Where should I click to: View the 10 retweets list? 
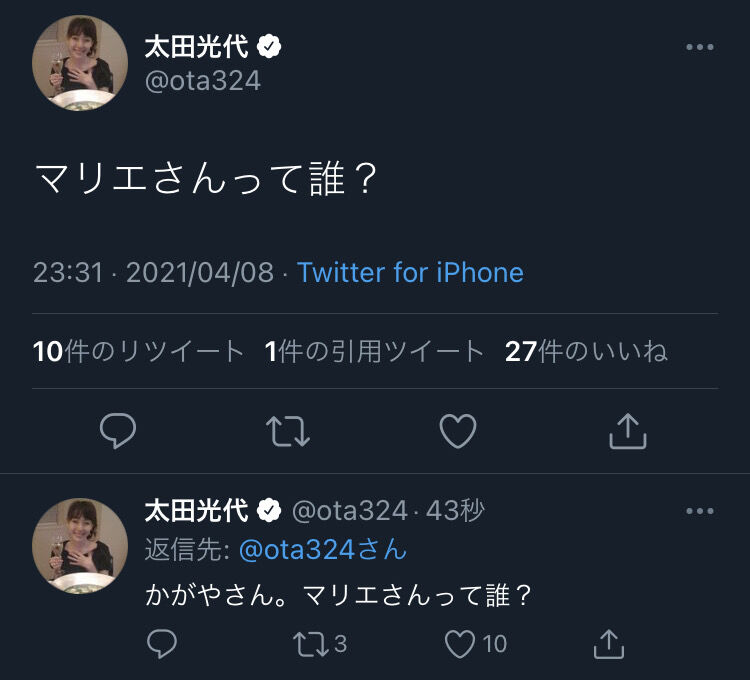coord(138,351)
